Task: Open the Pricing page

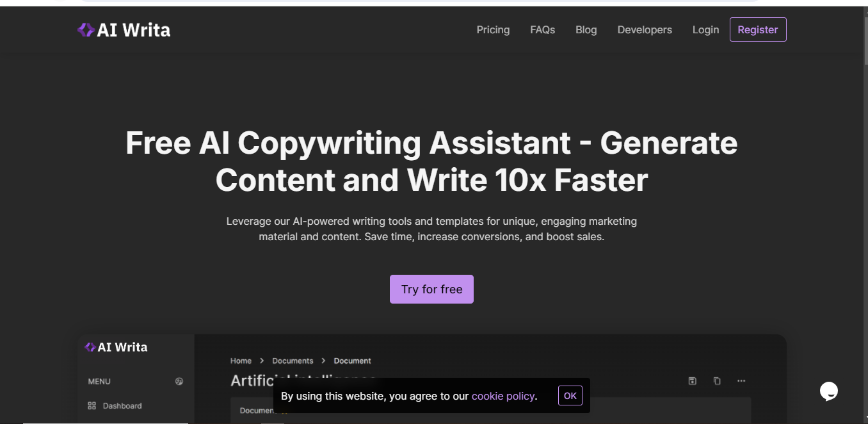Action: [x=493, y=29]
